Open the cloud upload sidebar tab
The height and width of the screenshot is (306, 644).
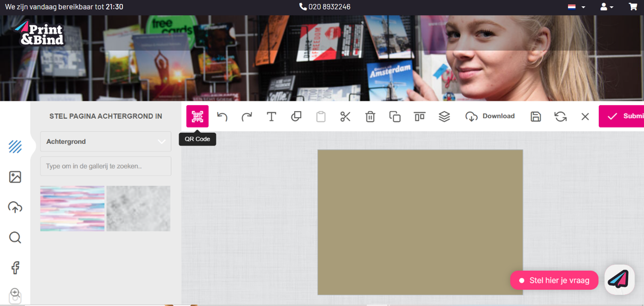coord(15,207)
